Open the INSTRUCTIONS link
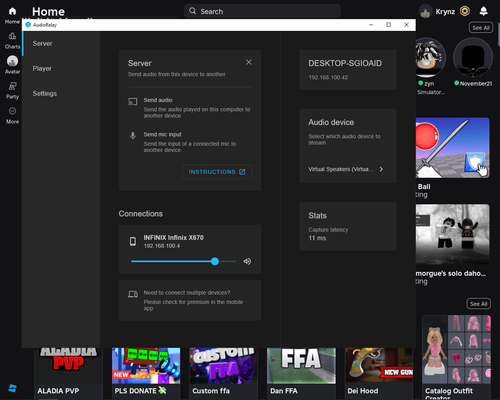This screenshot has width=500, height=400. 217,172
